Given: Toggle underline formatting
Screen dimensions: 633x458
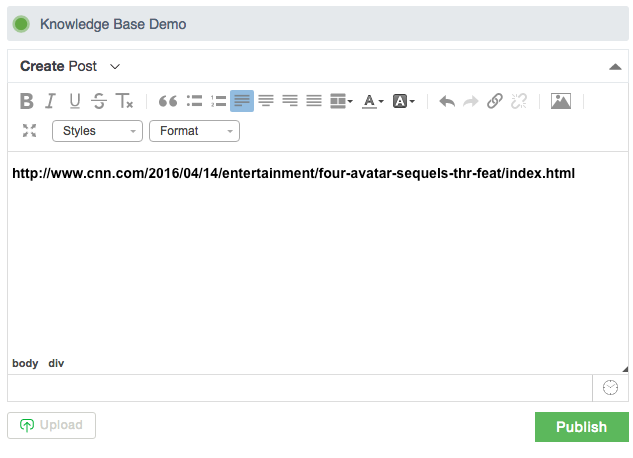Looking at the screenshot, I should point(75,101).
